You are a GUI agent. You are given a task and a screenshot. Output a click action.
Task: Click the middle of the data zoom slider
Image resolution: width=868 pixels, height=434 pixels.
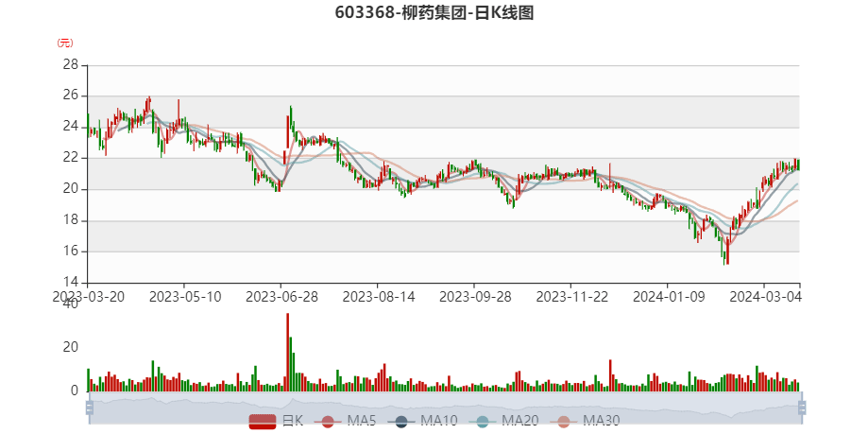(444, 408)
